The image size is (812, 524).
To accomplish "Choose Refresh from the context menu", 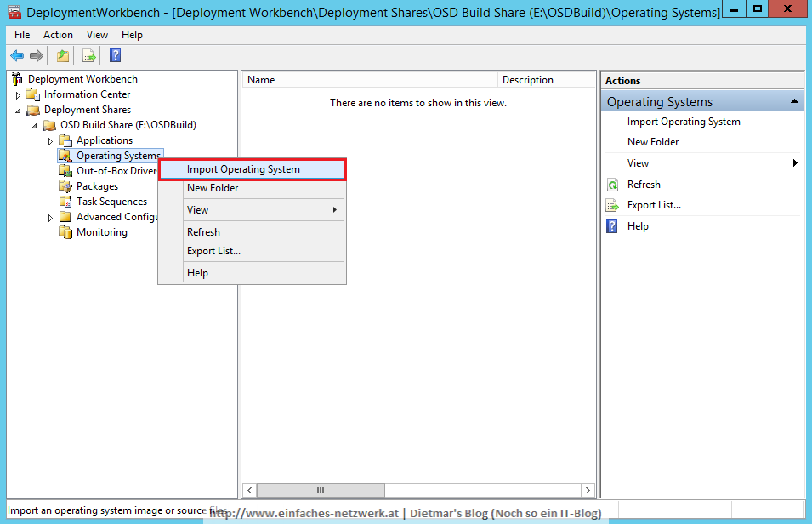I will pos(252,232).
